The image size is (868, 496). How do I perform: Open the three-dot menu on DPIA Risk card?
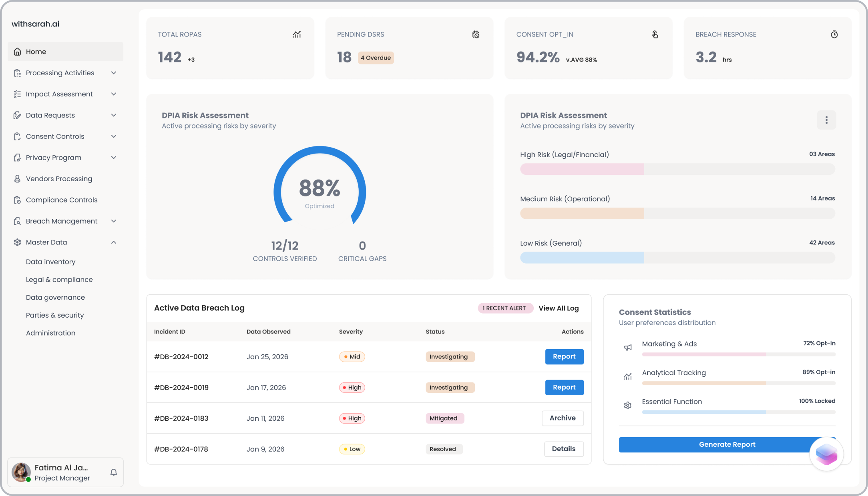pos(826,120)
